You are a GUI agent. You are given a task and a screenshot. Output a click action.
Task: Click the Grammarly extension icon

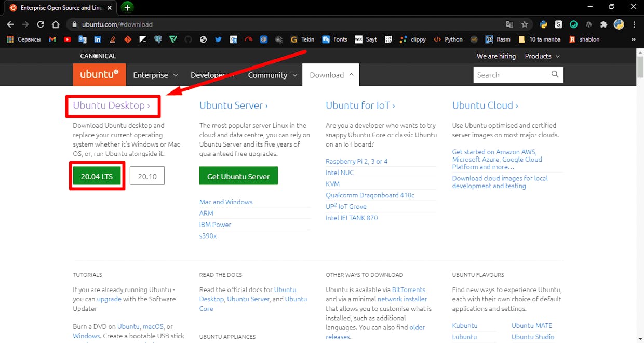click(x=573, y=24)
